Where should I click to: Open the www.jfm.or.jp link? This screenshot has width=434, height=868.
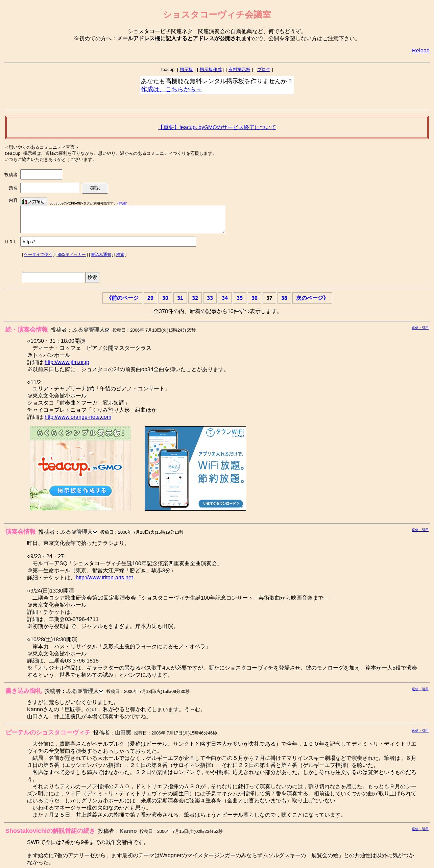(x=67, y=362)
